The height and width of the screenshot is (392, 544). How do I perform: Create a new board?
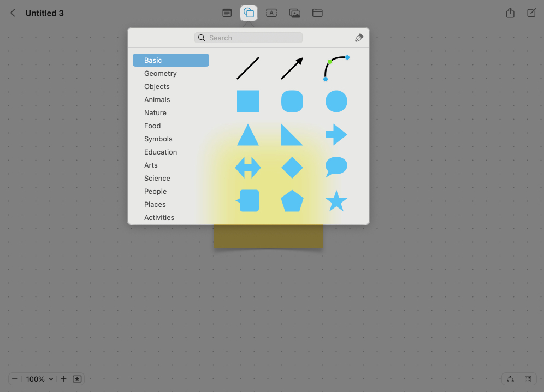point(531,13)
